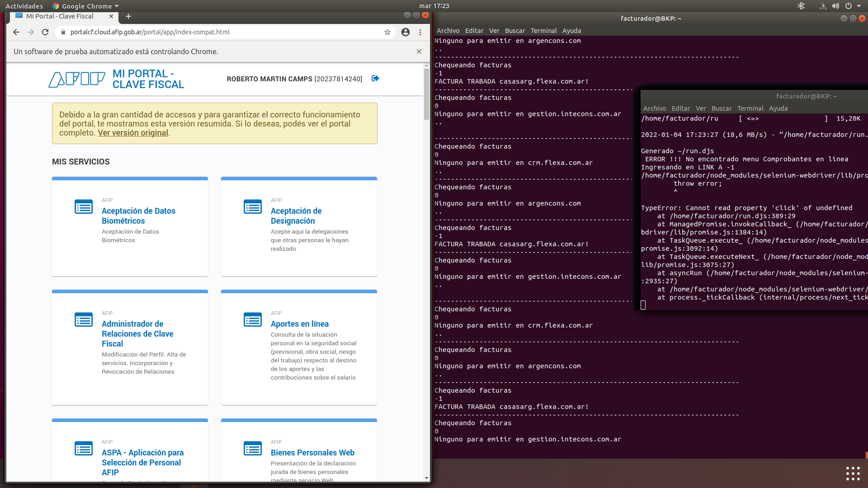Open system menu dropdown arrow
The image size is (868, 488).
[x=859, y=6]
